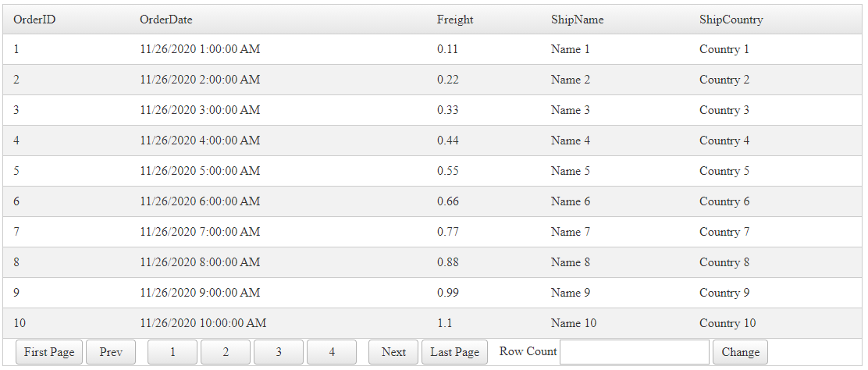Image resolution: width=868 pixels, height=370 pixels.
Task: Navigate to page 4
Action: click(332, 352)
